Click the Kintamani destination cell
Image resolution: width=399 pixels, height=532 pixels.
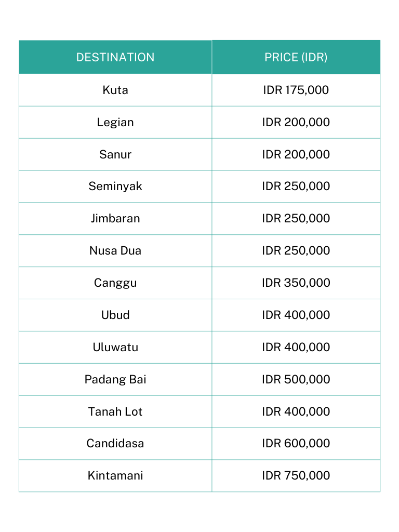[x=115, y=475]
